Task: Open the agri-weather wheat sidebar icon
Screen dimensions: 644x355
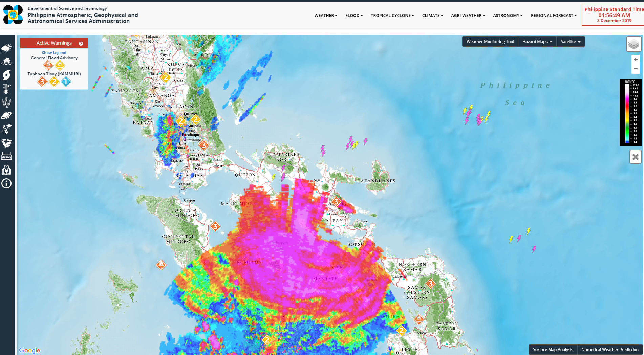Action: pyautogui.click(x=6, y=102)
